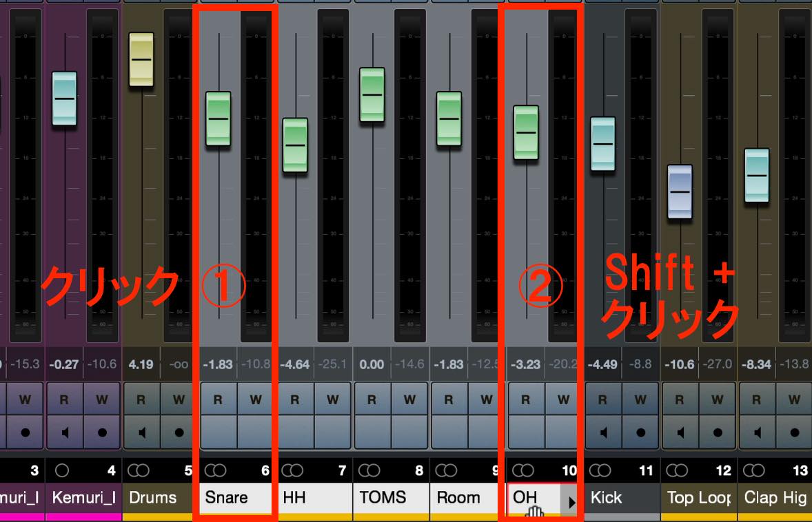812x522 pixels.
Task: Click the Kick volume value -4.49
Action: pyautogui.click(x=602, y=364)
